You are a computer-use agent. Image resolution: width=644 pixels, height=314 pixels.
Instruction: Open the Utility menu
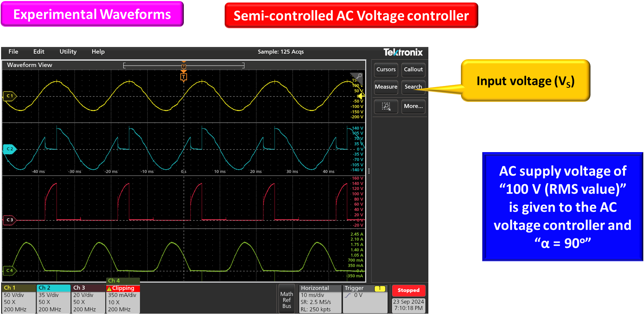[68, 52]
